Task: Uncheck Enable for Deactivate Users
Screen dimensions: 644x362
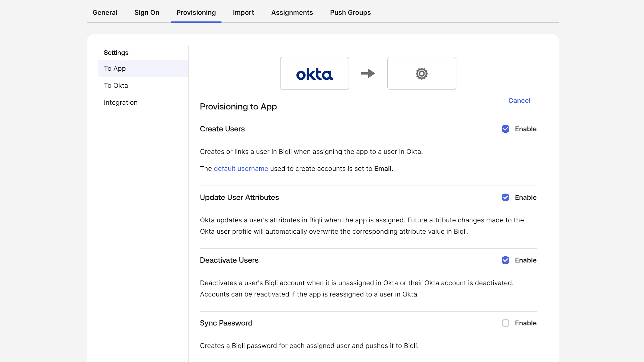Action: 505,260
